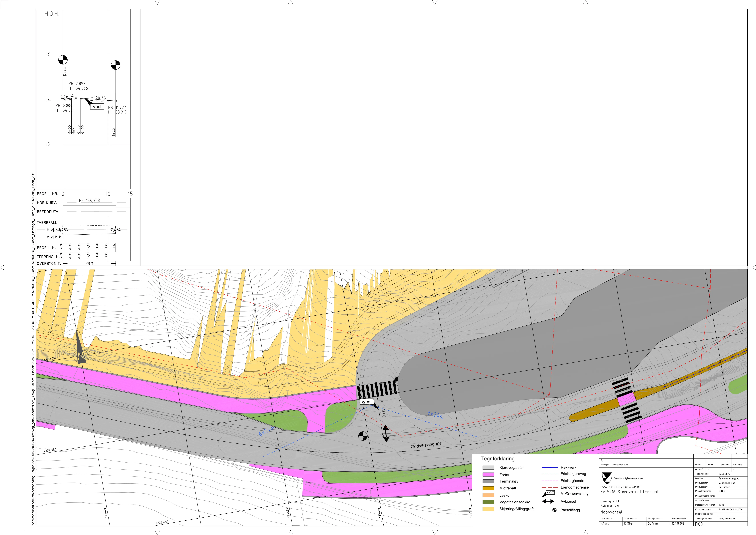Click the -1,66 % gradient label

(98, 98)
